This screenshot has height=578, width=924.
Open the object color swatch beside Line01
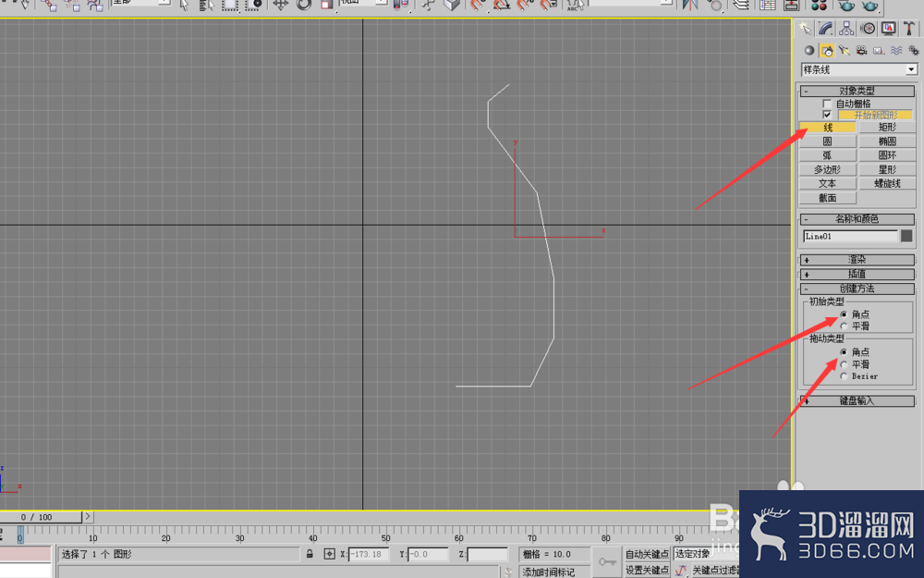click(906, 236)
